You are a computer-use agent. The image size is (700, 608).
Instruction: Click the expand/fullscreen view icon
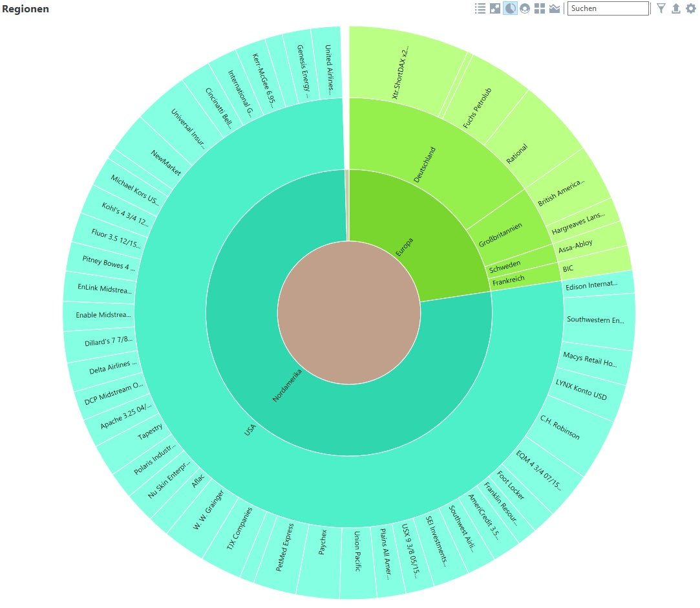pos(495,8)
